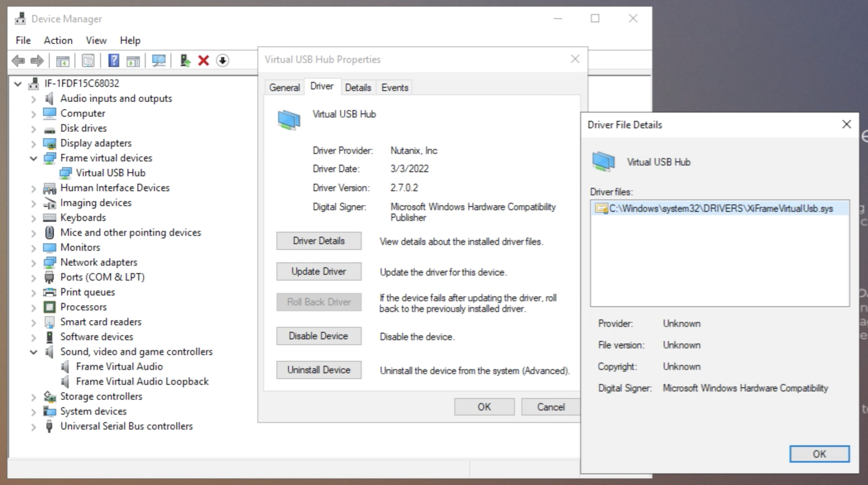The image size is (868, 485).
Task: Click the Forward navigation arrow in the toolbar
Action: [x=37, y=61]
